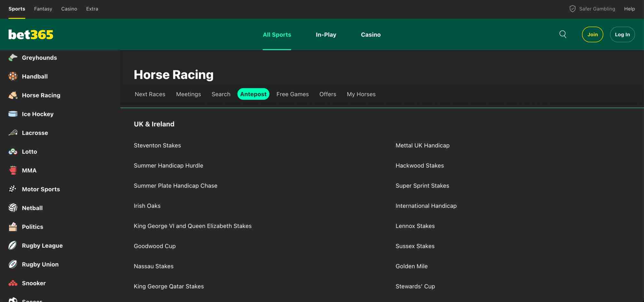Select Rugby Union label in sidebar
The width and height of the screenshot is (644, 302).
click(x=40, y=264)
